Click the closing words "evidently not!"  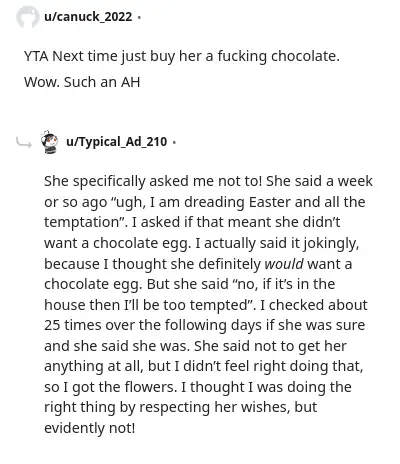[90, 428]
